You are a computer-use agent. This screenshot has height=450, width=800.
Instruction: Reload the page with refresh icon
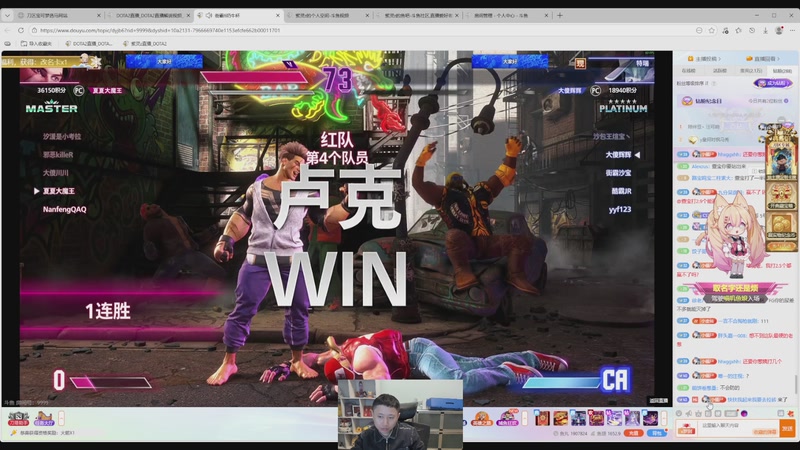21,31
